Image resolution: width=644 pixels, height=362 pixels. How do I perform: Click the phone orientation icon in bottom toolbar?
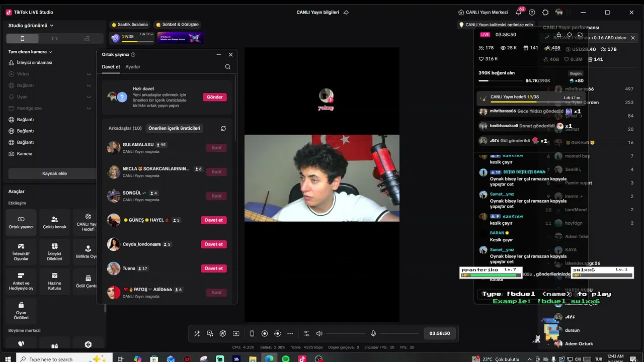(252, 333)
